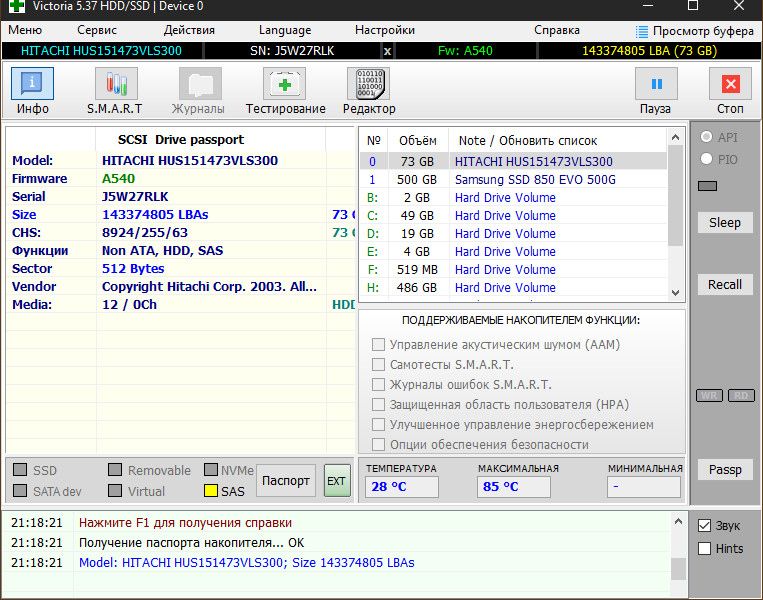This screenshot has height=600, width=763.
Task: Click the Recall button
Action: [x=725, y=284]
